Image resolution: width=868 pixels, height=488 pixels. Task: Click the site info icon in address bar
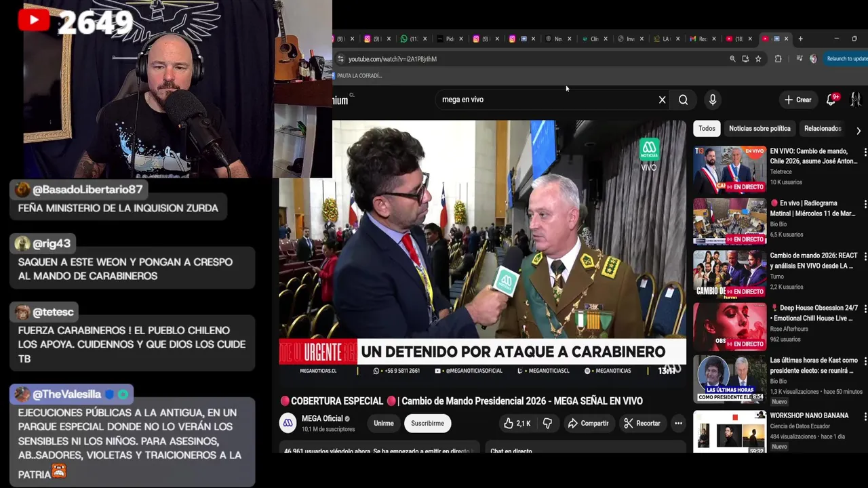coord(340,59)
